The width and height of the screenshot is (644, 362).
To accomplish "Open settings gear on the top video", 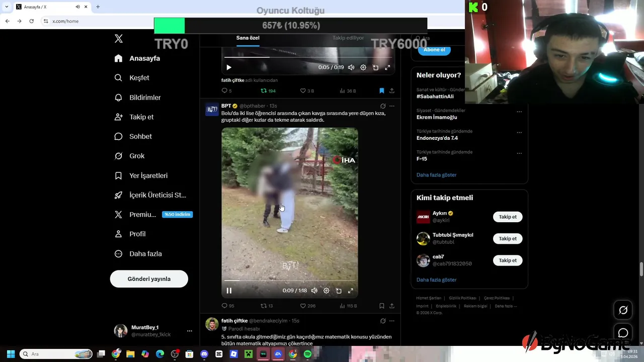I will click(x=363, y=67).
